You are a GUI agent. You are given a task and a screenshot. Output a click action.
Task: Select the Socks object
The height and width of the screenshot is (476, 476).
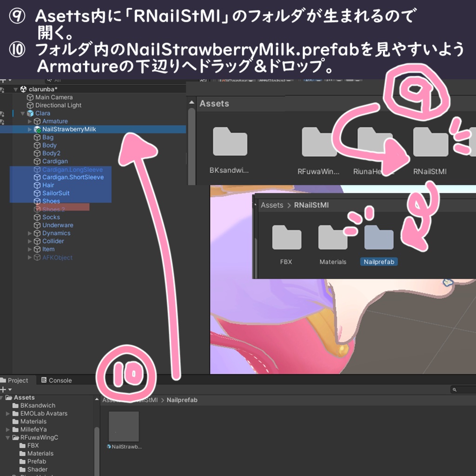tap(51, 217)
